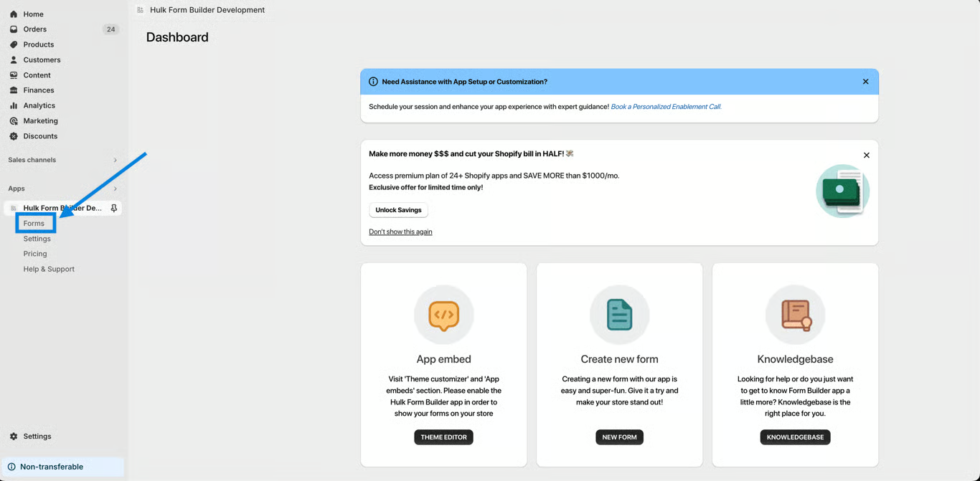
Task: Click the Orders count badge 24
Action: (x=110, y=29)
